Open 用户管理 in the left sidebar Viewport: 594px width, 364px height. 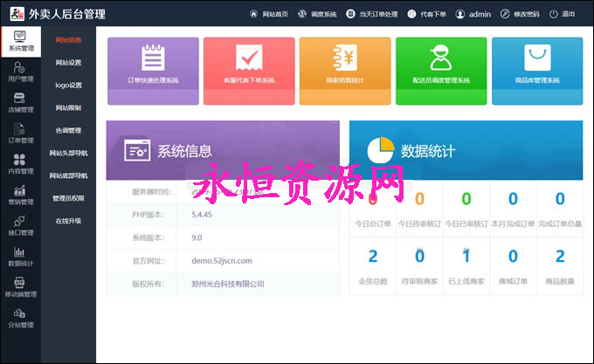tap(20, 72)
